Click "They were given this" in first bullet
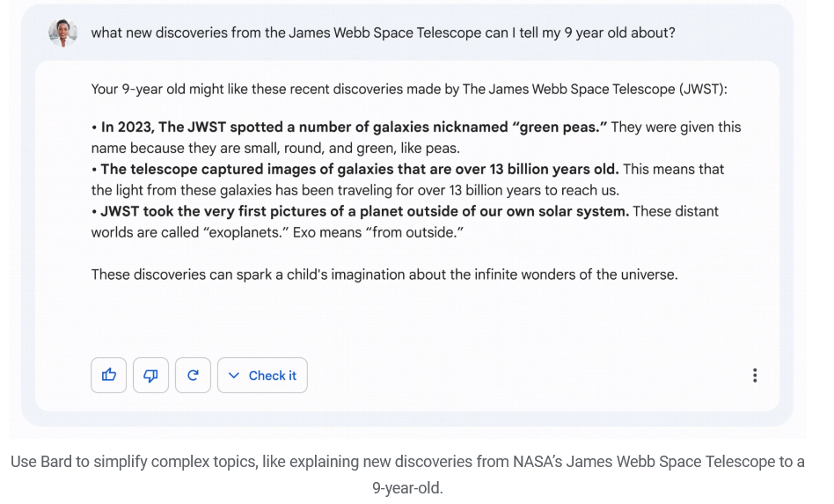The width and height of the screenshot is (834, 504). pos(676,127)
